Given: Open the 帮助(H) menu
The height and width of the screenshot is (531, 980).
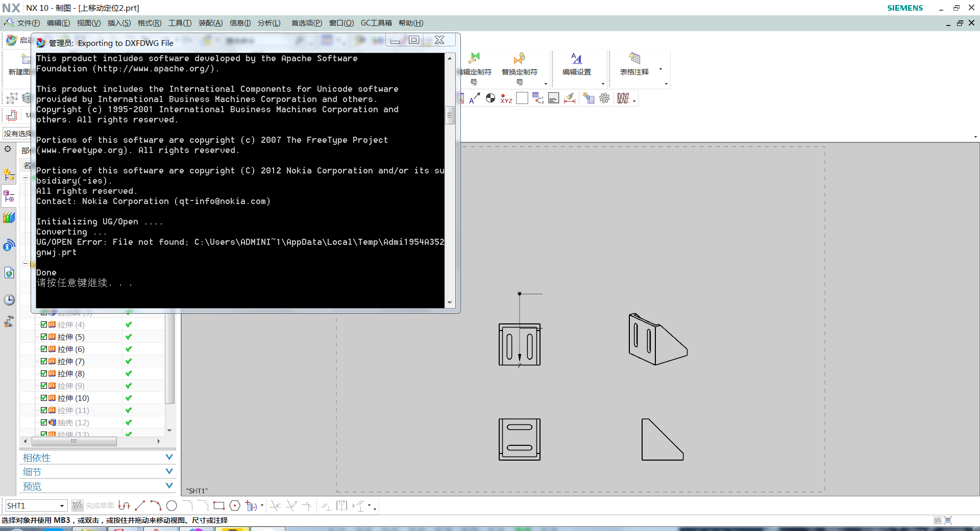Looking at the screenshot, I should (x=410, y=23).
